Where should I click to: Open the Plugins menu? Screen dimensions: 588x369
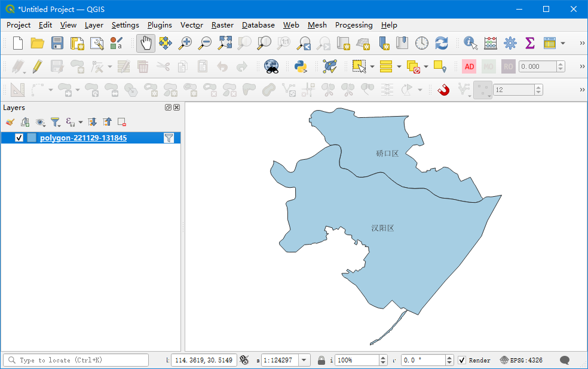click(160, 25)
